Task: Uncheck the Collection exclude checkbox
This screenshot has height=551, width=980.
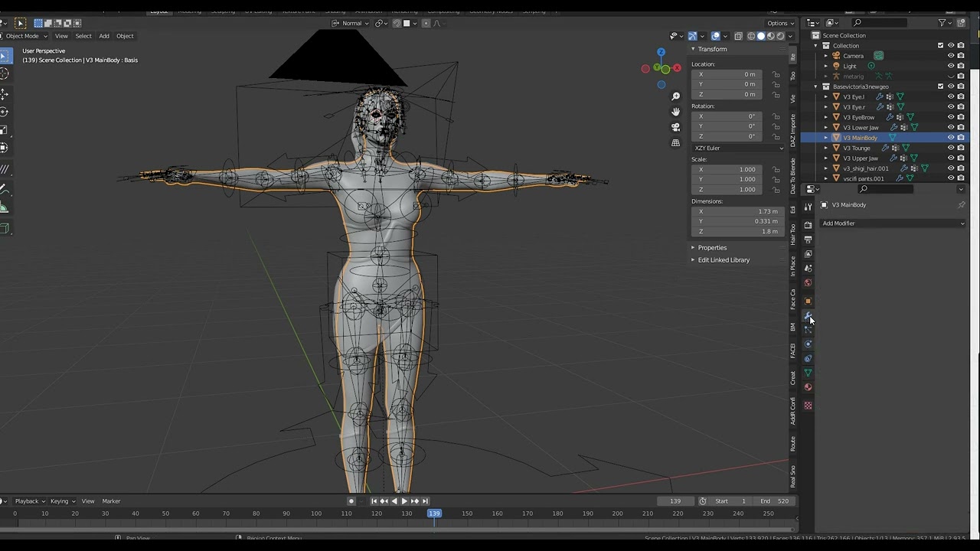Action: tap(941, 45)
